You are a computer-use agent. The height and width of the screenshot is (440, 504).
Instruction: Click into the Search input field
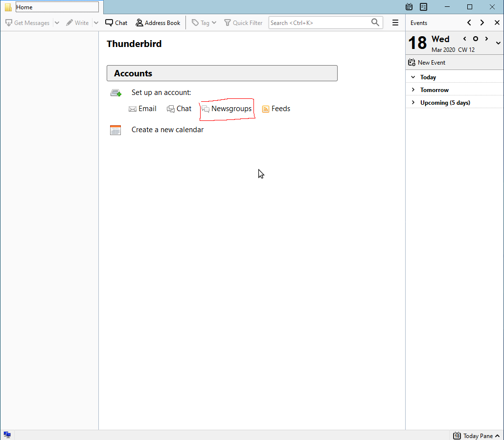click(x=318, y=23)
